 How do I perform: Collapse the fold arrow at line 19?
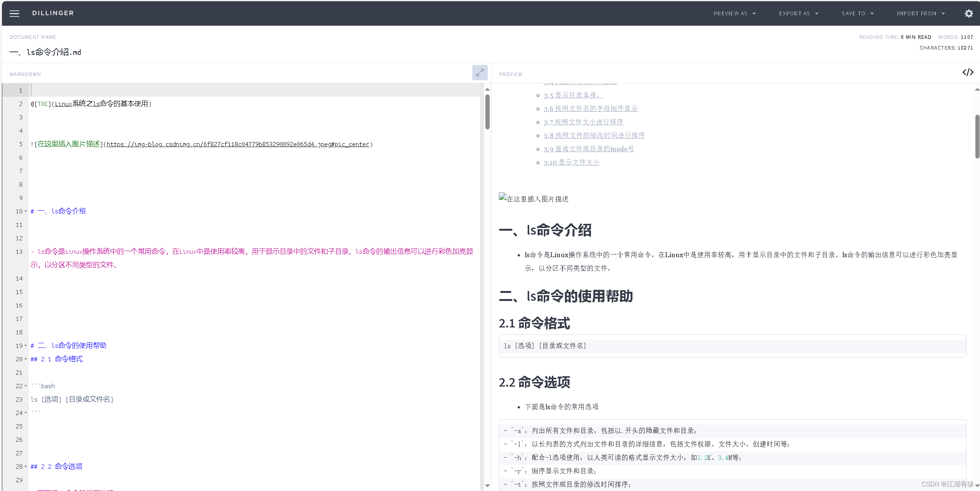click(26, 346)
